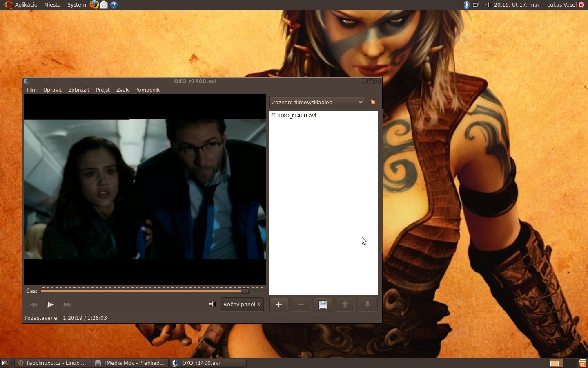The width and height of the screenshot is (588, 368).
Task: Open the help icon in top panel
Action: pyautogui.click(x=114, y=5)
